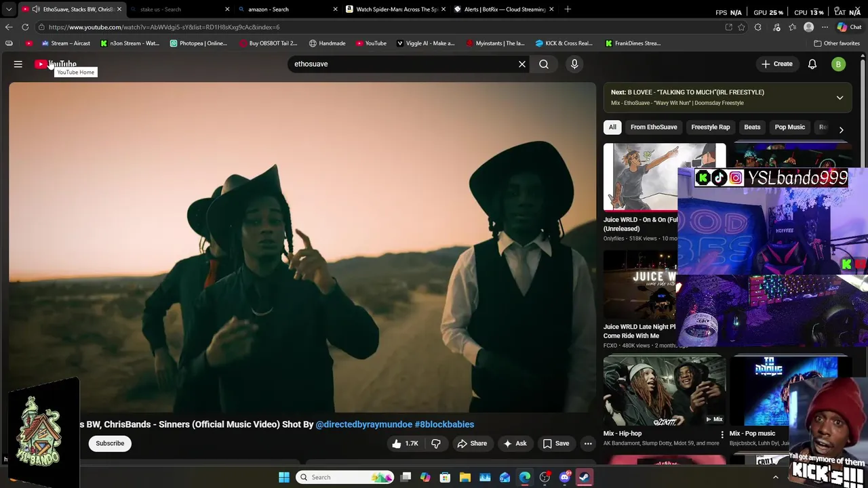The image size is (868, 488).
Task: Open the tab actions menu dropdown
Action: tap(9, 9)
